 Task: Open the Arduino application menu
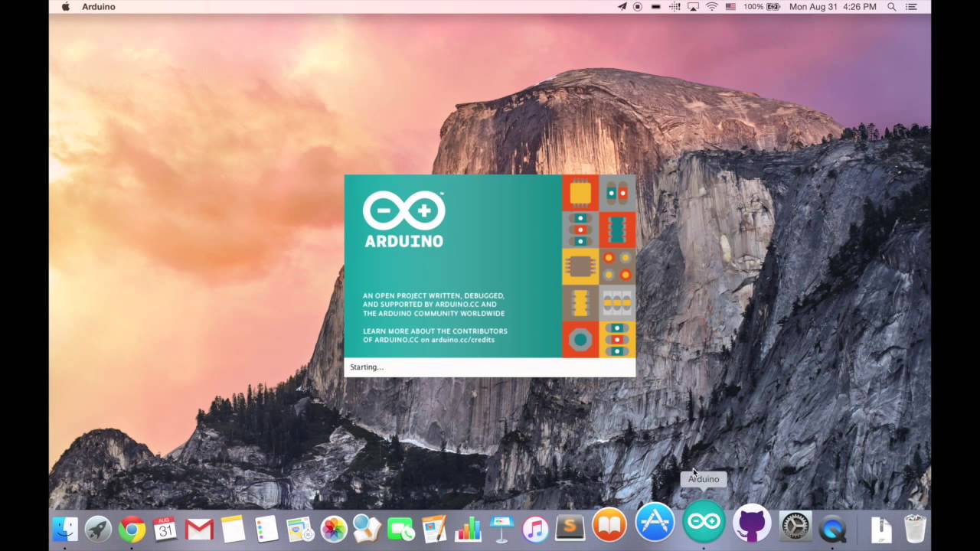click(98, 7)
